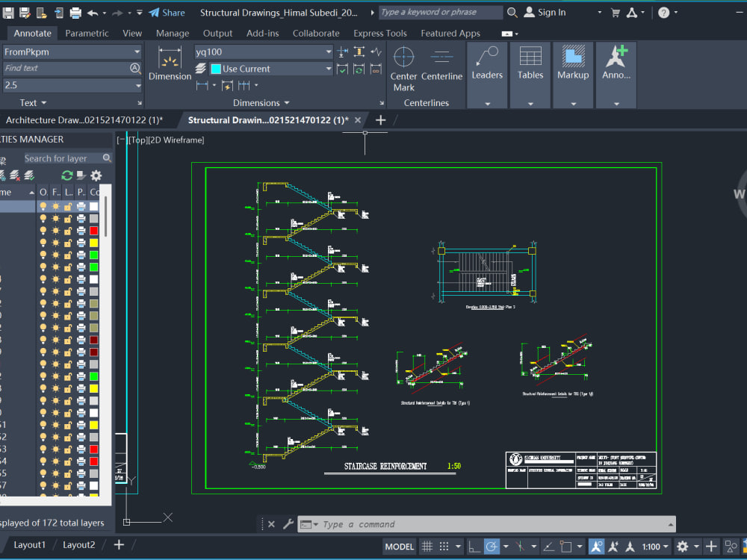747x560 pixels.
Task: Switch to Architecture Draw file tab
Action: coord(84,120)
